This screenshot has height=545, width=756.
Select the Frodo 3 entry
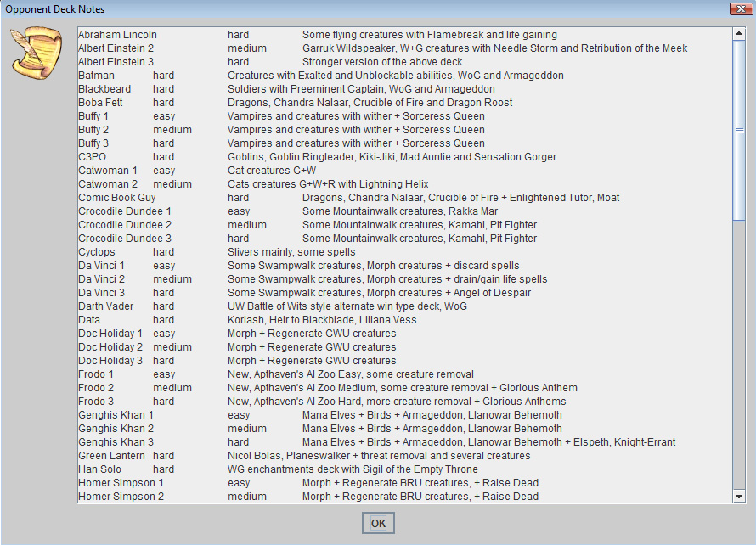coord(96,402)
